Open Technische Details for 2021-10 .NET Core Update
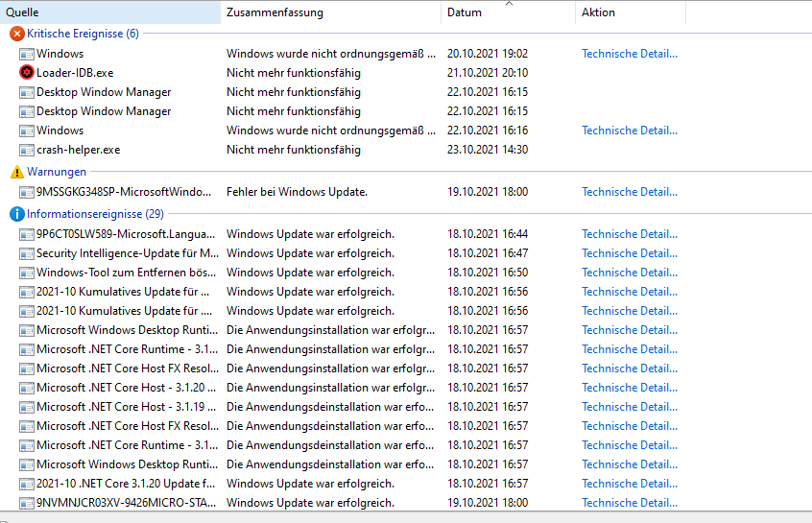The height and width of the screenshot is (523, 812). [x=630, y=483]
